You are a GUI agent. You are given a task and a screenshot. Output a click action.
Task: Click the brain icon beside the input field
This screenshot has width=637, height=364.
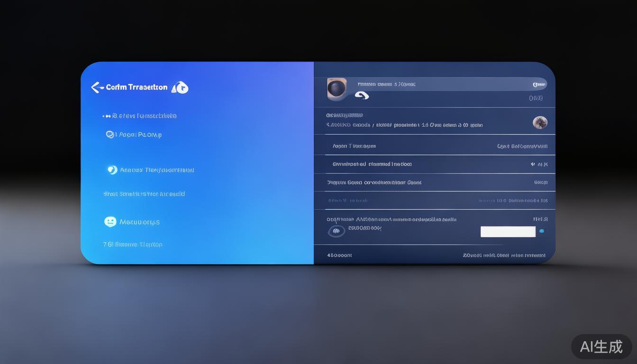(337, 231)
